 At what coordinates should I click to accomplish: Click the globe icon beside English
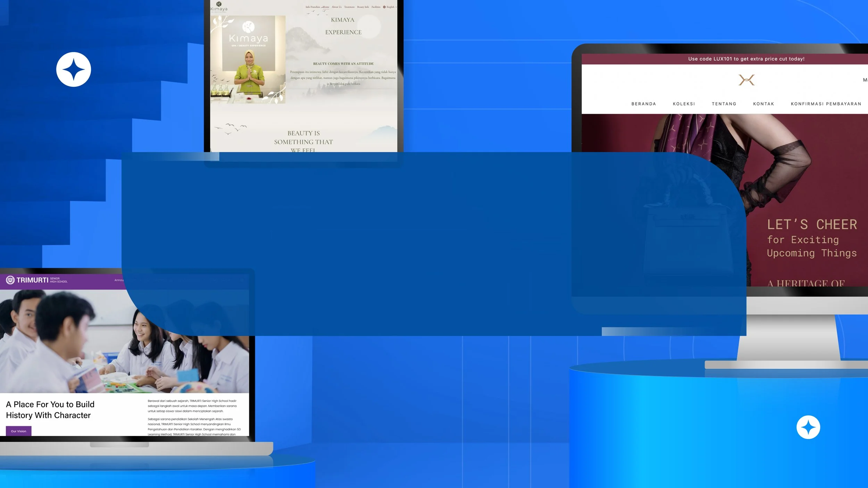pos(384,7)
